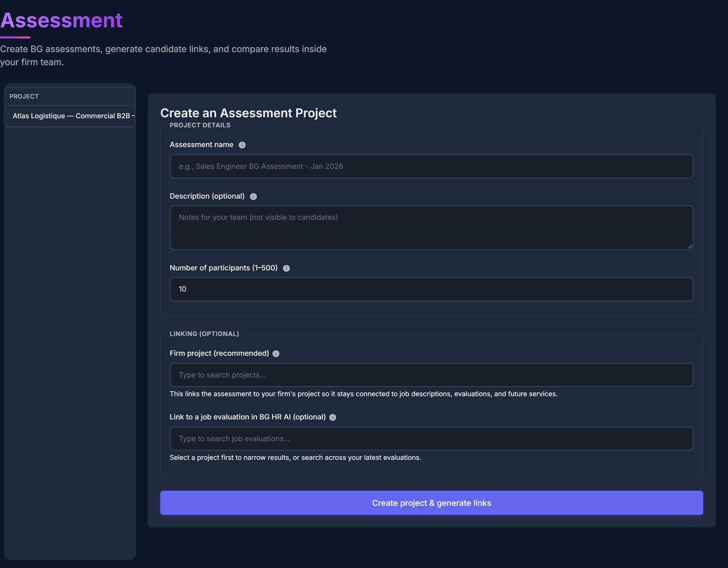Click the Description textarea resize handle
The width and height of the screenshot is (728, 568).
pos(690,246)
